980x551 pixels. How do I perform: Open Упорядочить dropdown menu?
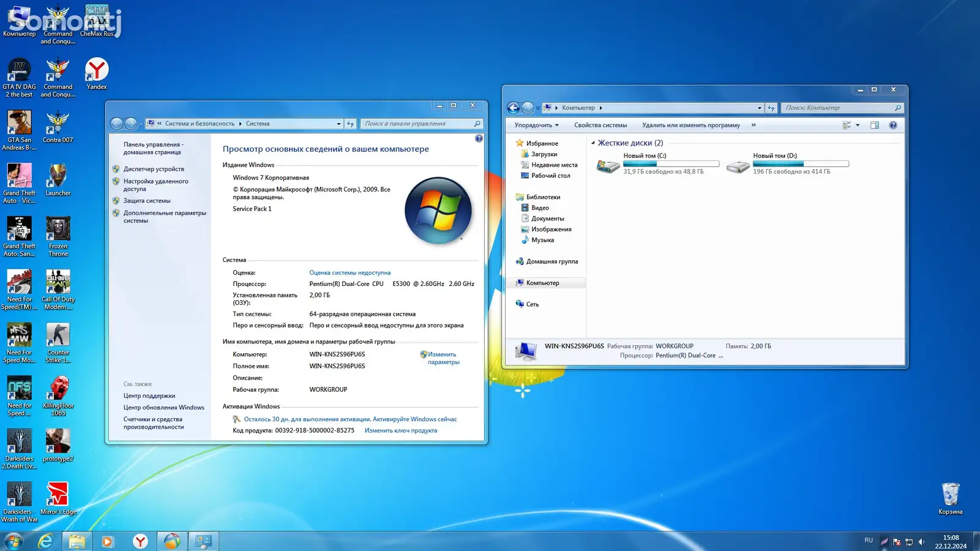pos(536,125)
